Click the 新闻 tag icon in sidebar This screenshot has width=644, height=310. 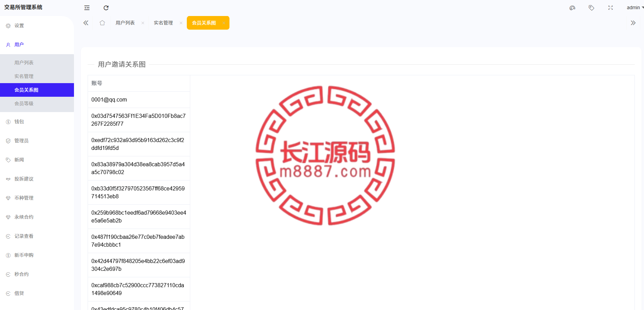(8, 160)
